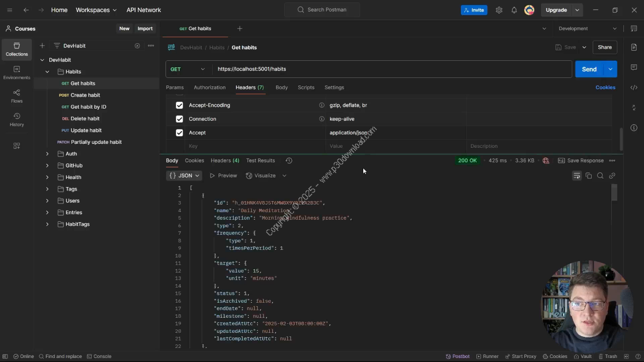Open the Development environment dropdown
The width and height of the screenshot is (644, 362).
[x=587, y=29]
